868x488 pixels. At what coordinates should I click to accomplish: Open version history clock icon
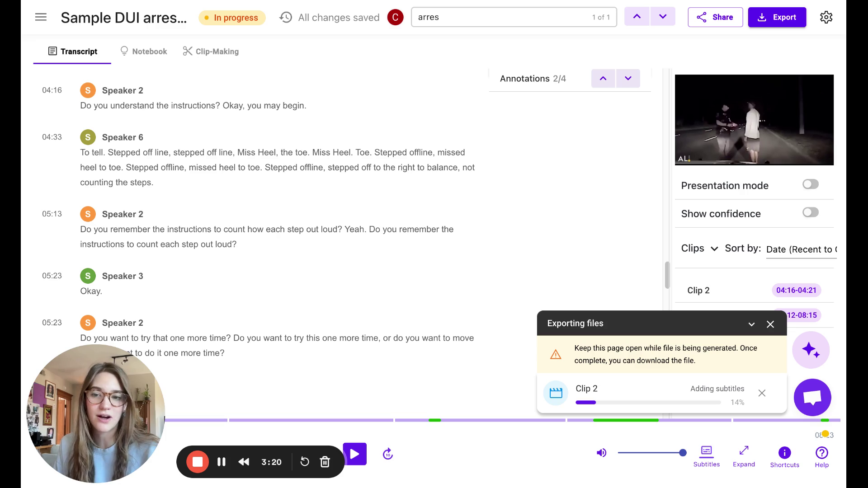pyautogui.click(x=286, y=17)
